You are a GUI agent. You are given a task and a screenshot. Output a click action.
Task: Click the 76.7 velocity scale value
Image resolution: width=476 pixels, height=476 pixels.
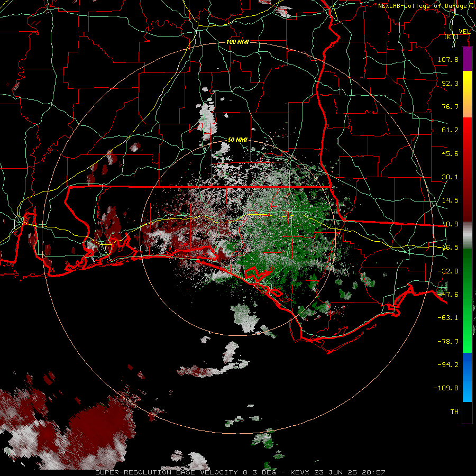(x=450, y=106)
